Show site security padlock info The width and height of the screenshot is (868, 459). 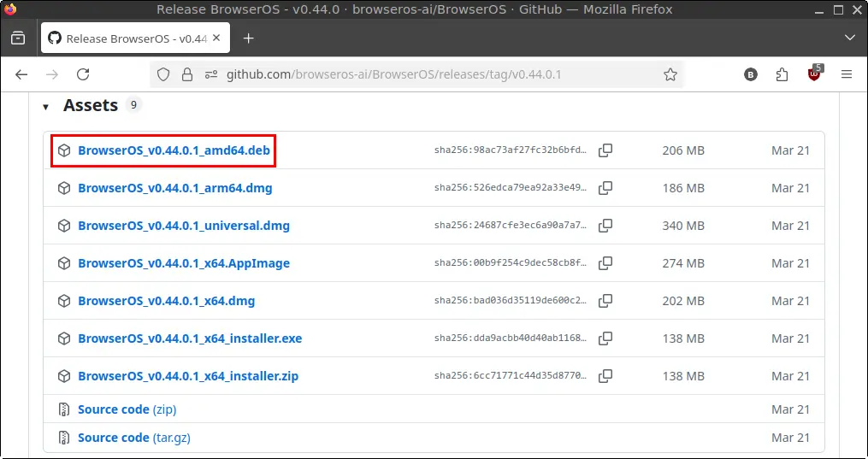(187, 74)
